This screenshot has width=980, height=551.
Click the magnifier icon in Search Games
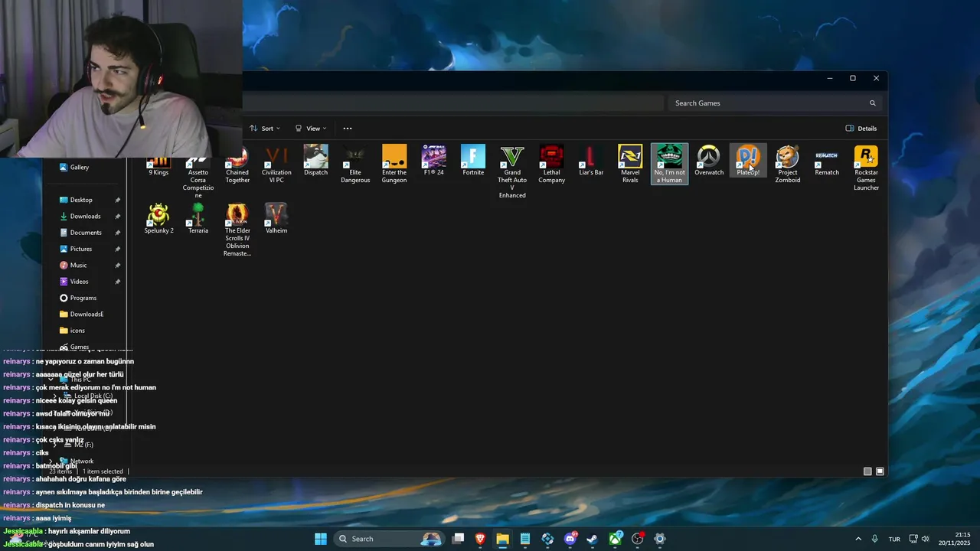[872, 103]
